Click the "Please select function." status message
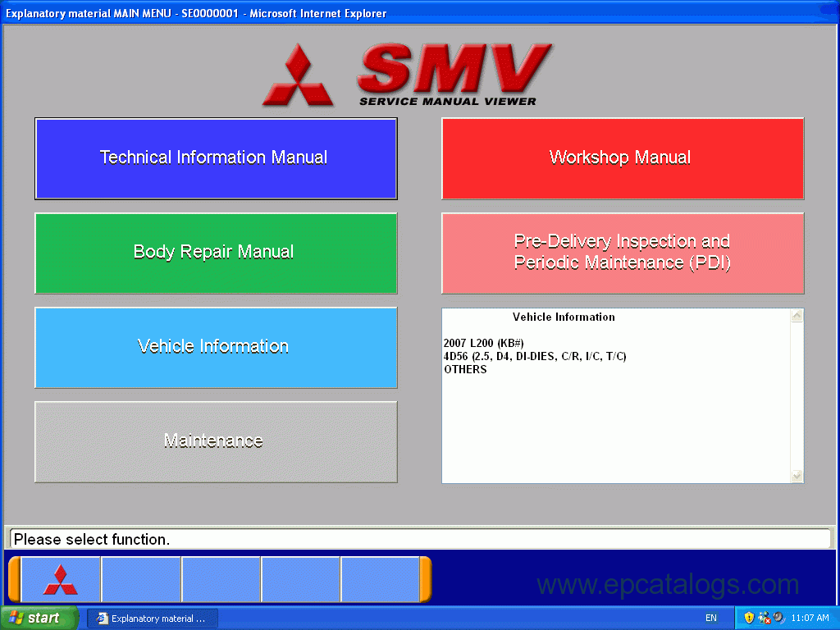Image resolution: width=840 pixels, height=630 pixels. [92, 540]
